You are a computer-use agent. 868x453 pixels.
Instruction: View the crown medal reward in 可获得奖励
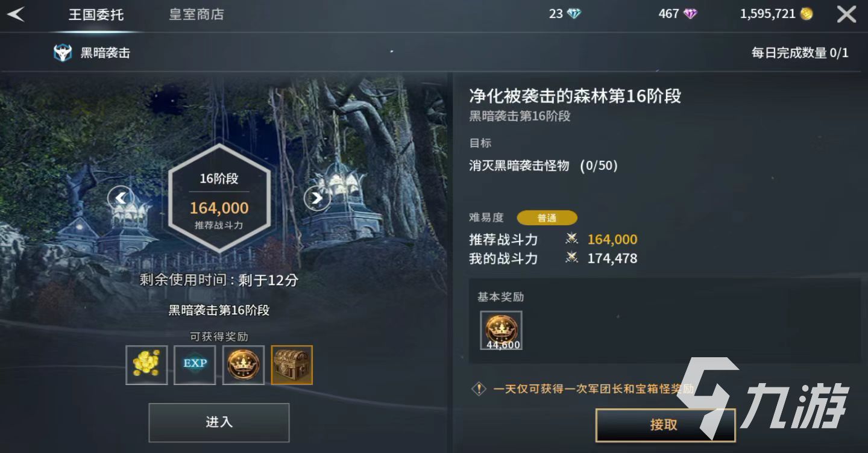tap(244, 364)
